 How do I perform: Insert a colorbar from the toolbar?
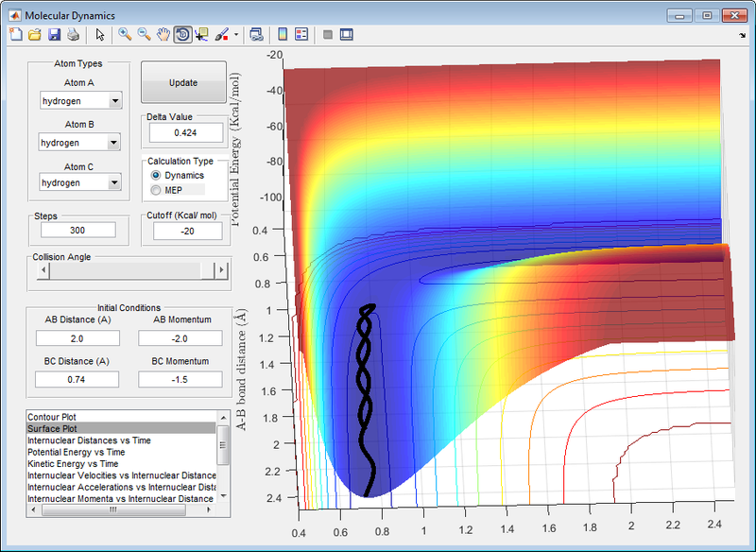[283, 34]
